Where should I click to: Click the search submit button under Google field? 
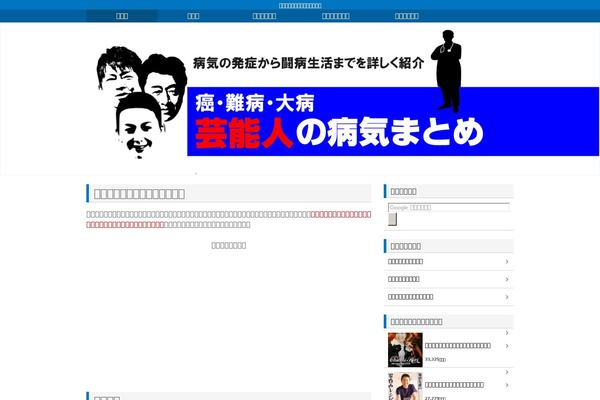pos(392,220)
